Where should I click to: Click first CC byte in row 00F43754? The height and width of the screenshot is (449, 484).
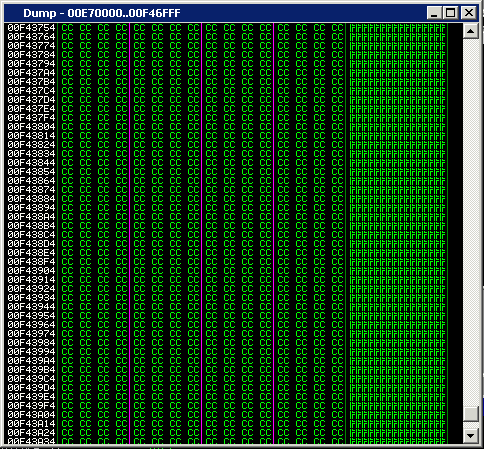pos(67,28)
